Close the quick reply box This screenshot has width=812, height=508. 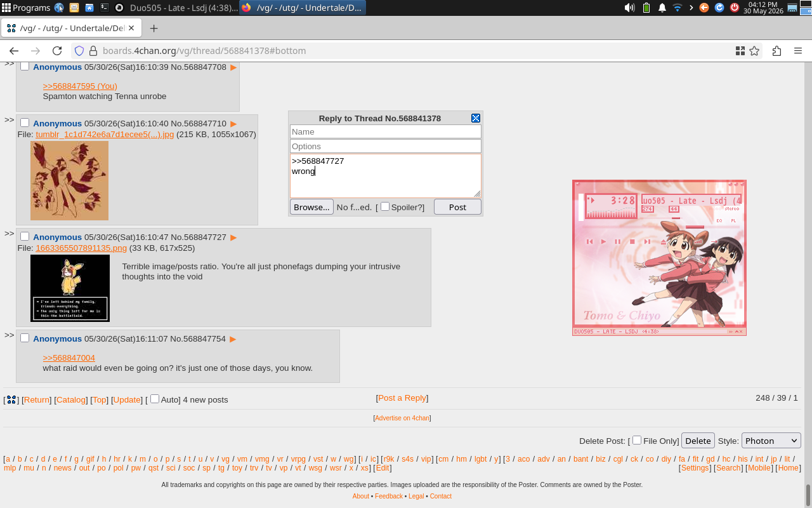point(476,118)
